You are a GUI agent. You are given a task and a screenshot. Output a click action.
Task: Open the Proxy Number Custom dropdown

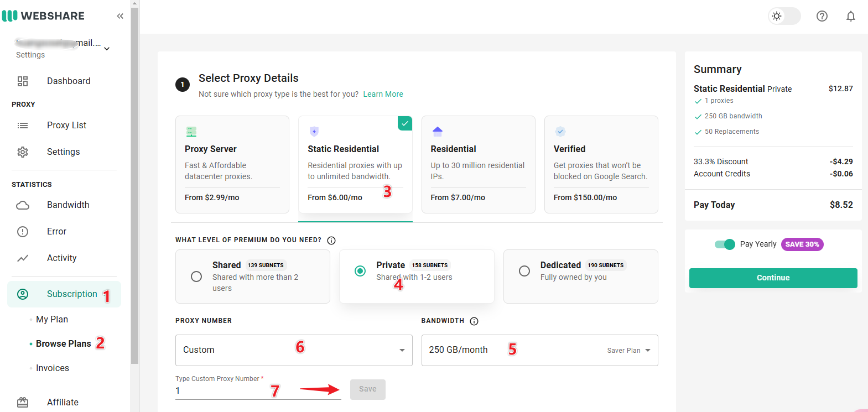click(294, 350)
